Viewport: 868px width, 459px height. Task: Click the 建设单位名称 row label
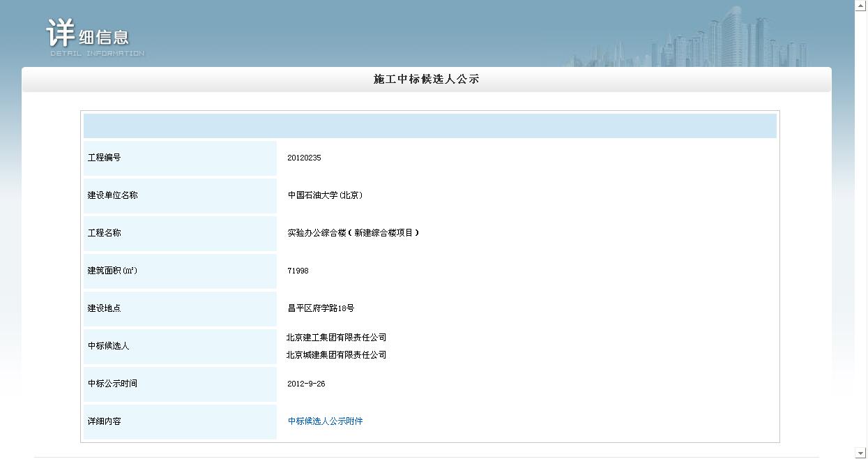tap(112, 195)
